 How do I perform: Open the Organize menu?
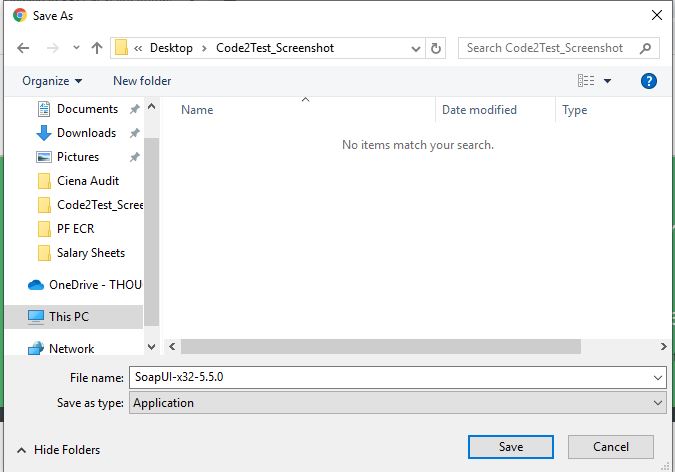[52, 81]
